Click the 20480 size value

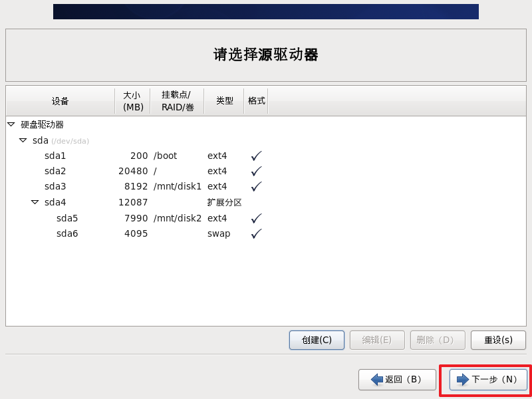[x=133, y=171]
